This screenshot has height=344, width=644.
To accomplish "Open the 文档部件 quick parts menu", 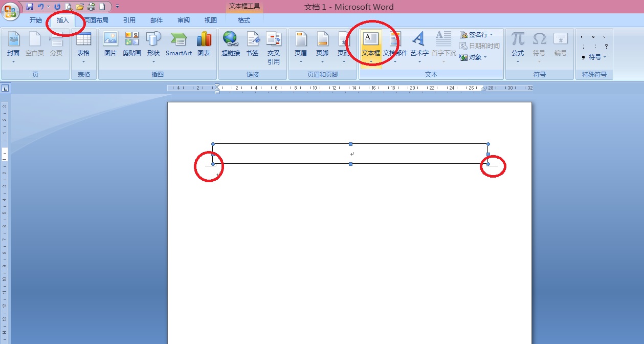I will 395,47.
